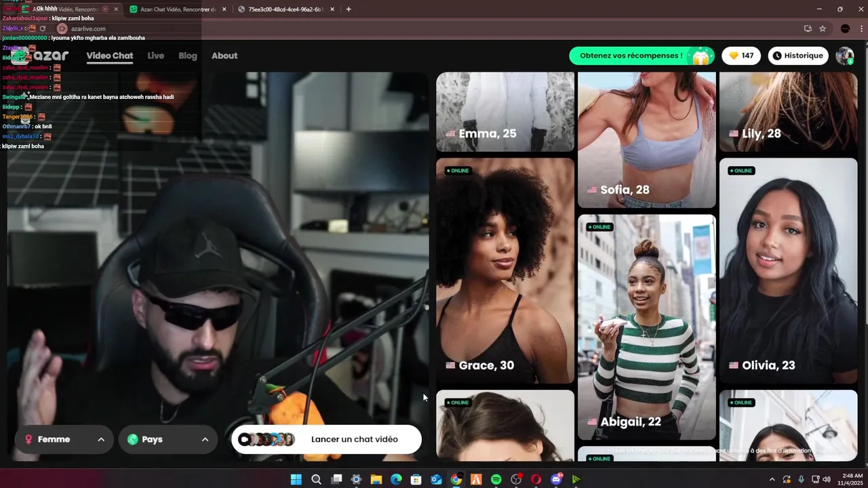This screenshot has width=868, height=488.
Task: Open Lily, 28 profile card
Action: [789, 112]
